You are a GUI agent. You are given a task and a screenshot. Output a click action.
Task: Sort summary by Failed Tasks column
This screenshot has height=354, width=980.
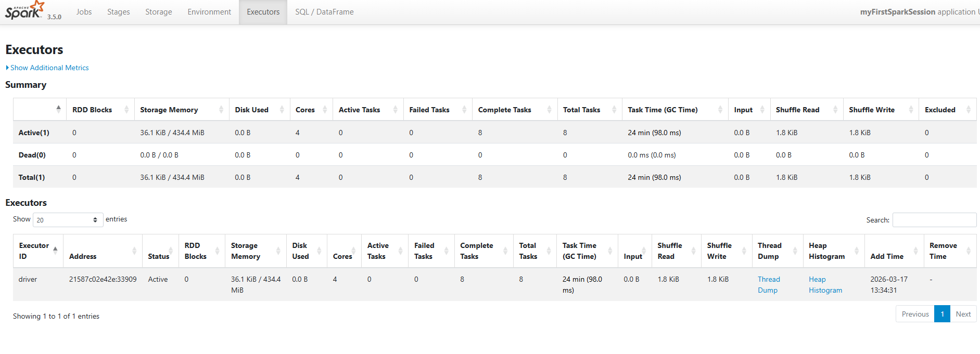coord(438,110)
